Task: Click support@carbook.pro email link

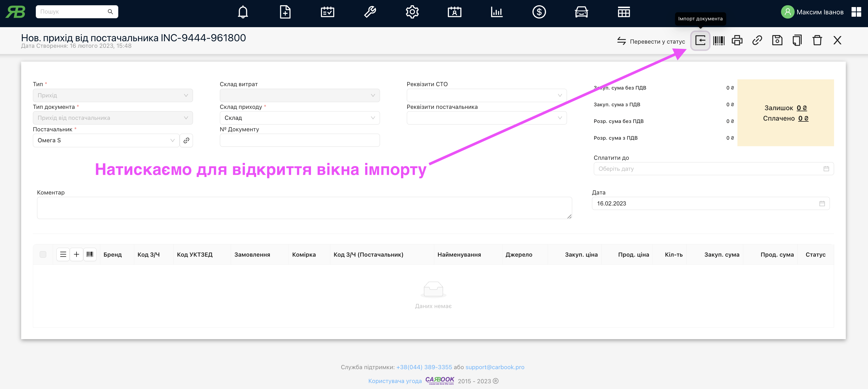Action: tap(495, 367)
